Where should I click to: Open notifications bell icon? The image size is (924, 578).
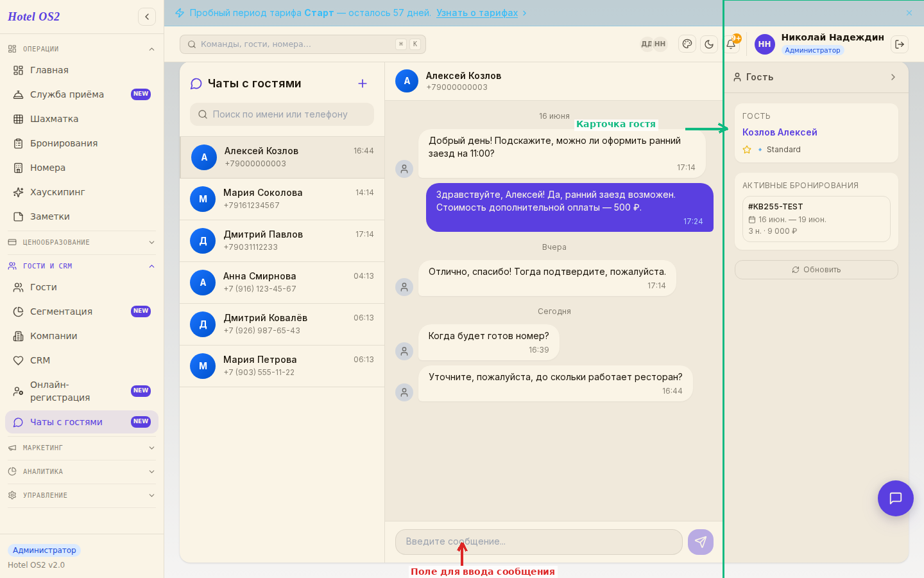(731, 44)
